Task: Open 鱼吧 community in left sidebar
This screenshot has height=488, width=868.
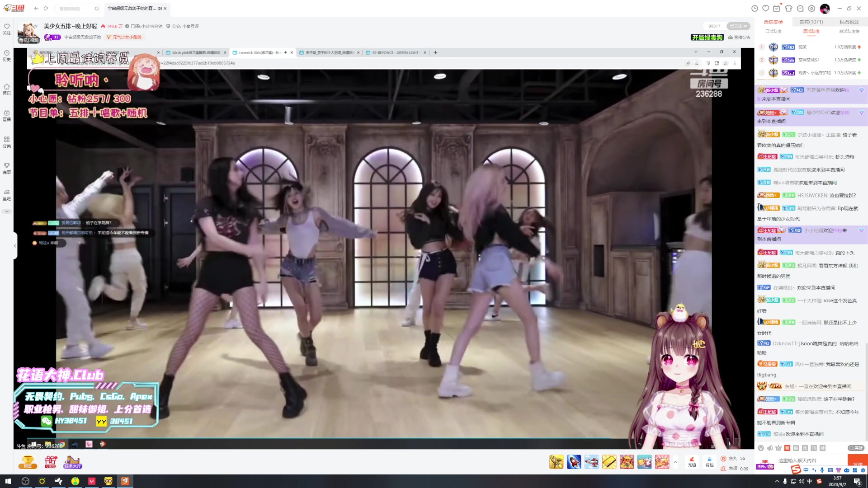Action: [x=7, y=195]
